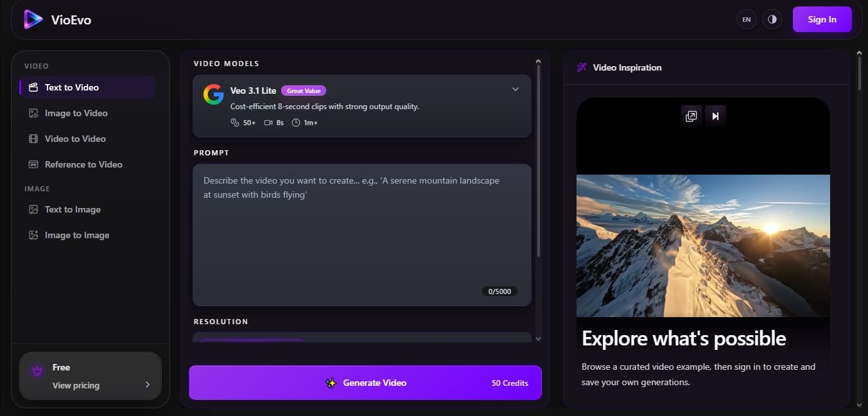The image size is (868, 416).
Task: Expand the Veo 3.1 Lite model dropdown
Action: [515, 89]
